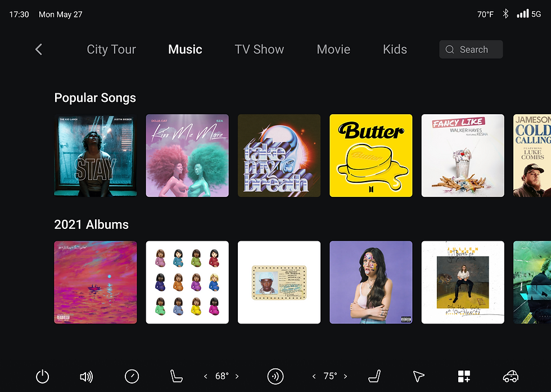Open the cut-off green album cover
Image resolution: width=551 pixels, height=392 pixels.
(532, 282)
